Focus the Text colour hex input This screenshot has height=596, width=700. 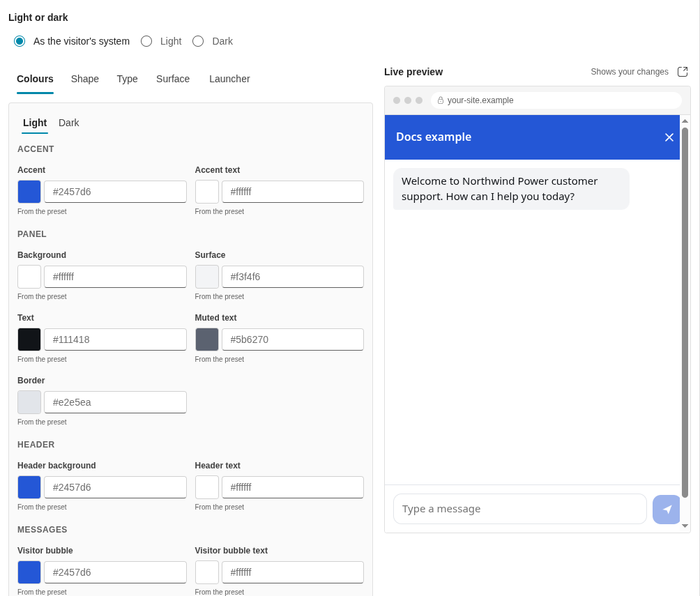(115, 339)
